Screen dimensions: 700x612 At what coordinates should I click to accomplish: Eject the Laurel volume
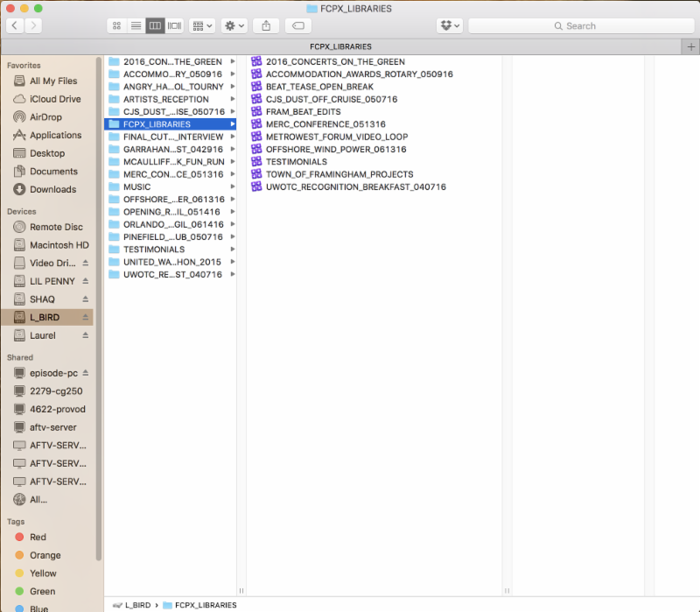pyautogui.click(x=86, y=335)
